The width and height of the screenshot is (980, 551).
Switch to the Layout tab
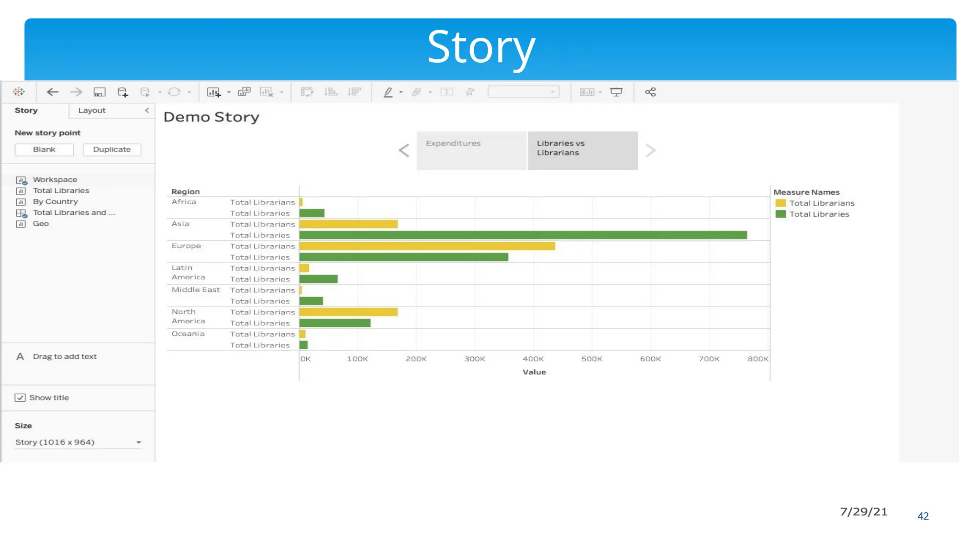(x=92, y=110)
